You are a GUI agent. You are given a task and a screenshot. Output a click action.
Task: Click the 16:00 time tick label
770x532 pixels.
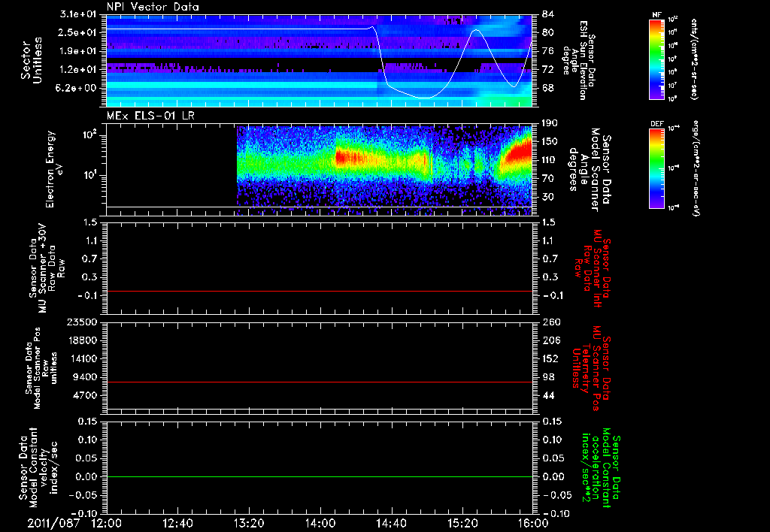(x=533, y=523)
